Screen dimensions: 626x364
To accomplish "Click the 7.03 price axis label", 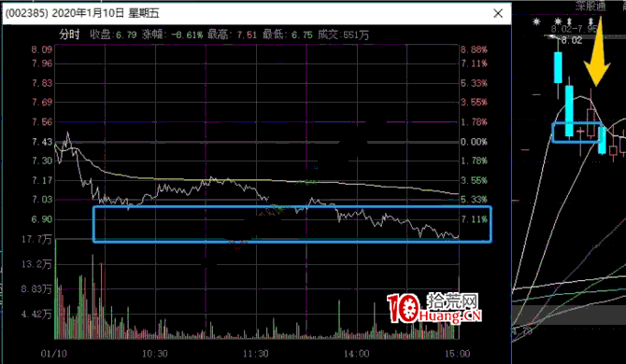I will tap(42, 200).
